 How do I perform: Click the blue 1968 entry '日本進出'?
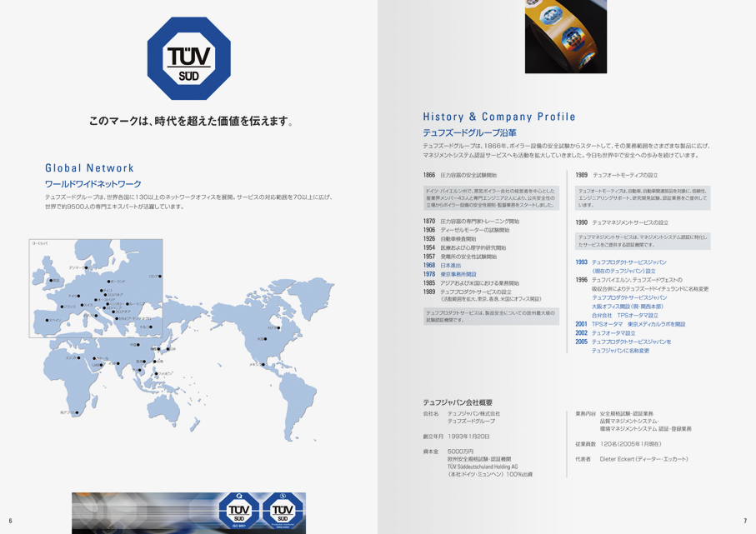450,266
